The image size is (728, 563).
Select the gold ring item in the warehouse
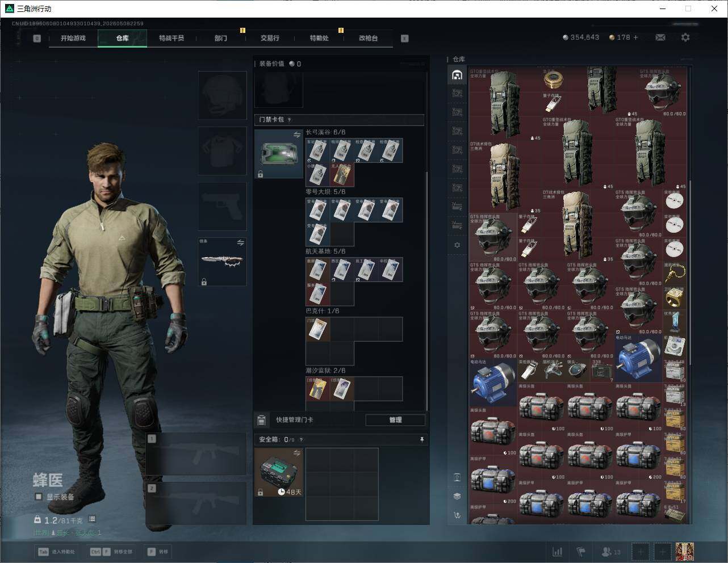(675, 297)
